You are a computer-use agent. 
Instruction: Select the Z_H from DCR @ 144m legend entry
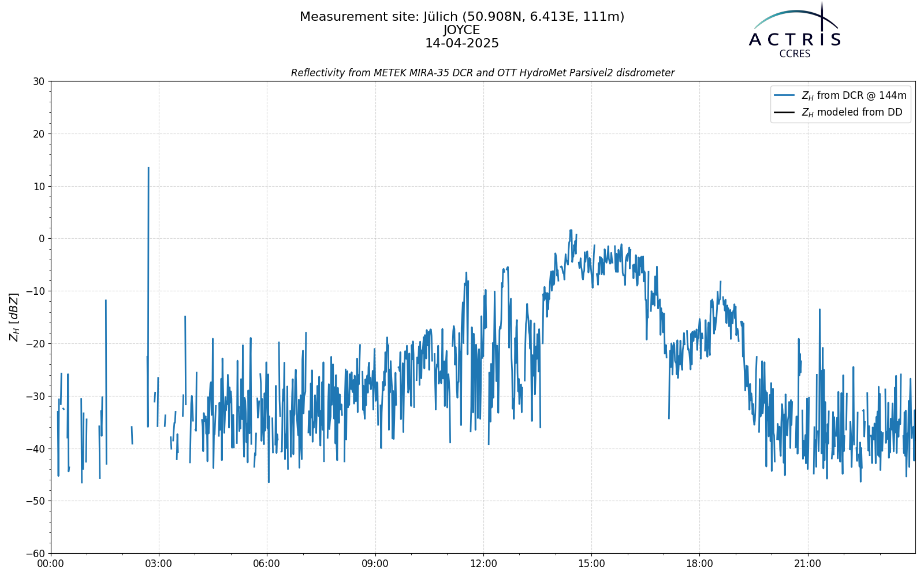pyautogui.click(x=840, y=95)
